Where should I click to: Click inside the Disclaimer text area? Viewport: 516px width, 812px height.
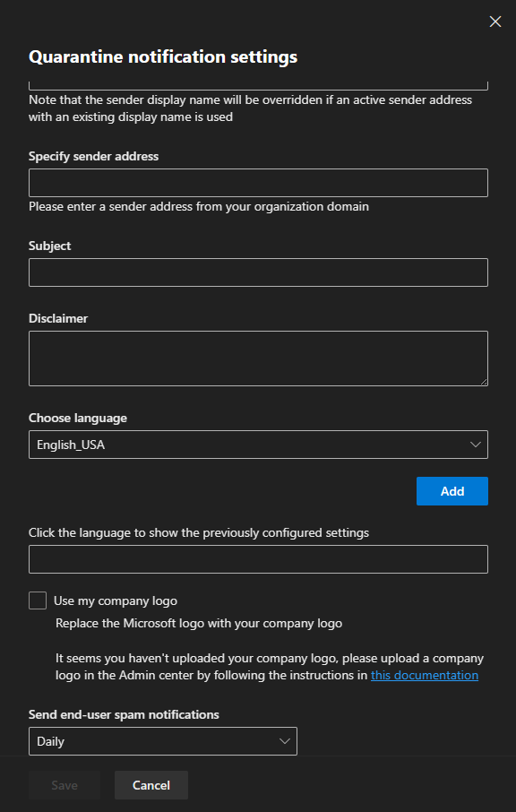point(258,358)
